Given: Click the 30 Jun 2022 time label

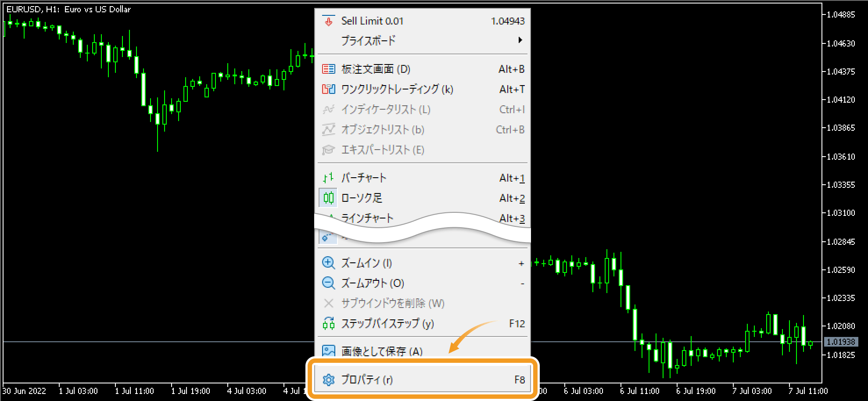Looking at the screenshot, I should click(x=25, y=391).
